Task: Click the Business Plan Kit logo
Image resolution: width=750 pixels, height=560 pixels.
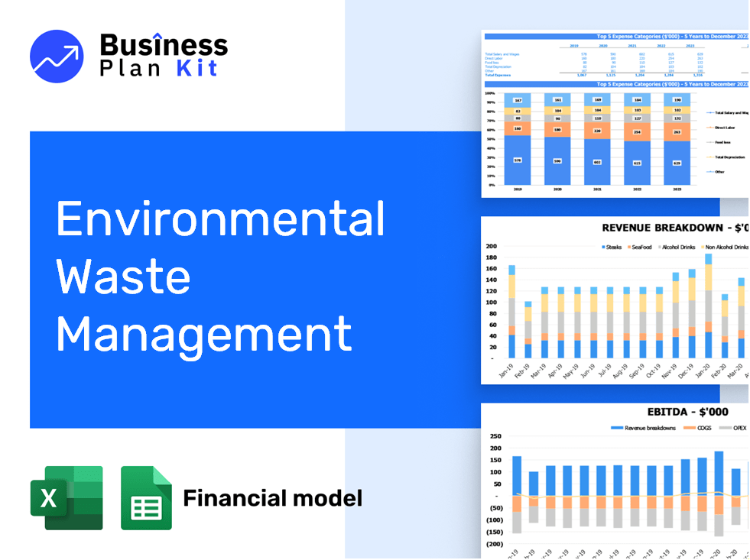Action: click(126, 55)
